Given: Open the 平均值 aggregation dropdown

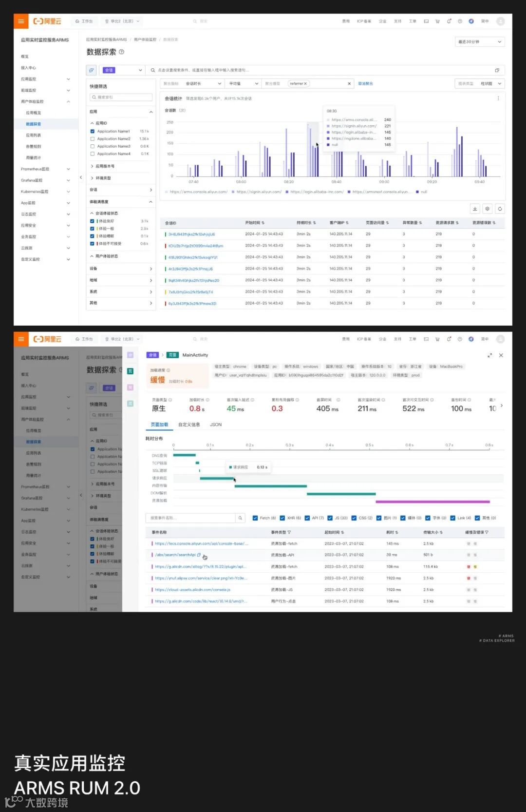Looking at the screenshot, I should (x=243, y=83).
